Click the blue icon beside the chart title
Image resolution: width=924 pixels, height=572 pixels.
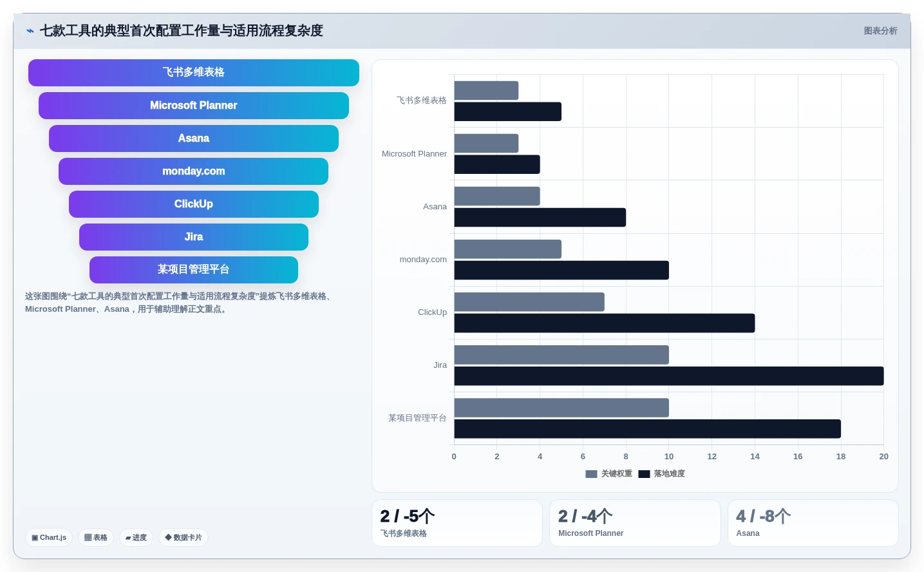click(x=30, y=31)
